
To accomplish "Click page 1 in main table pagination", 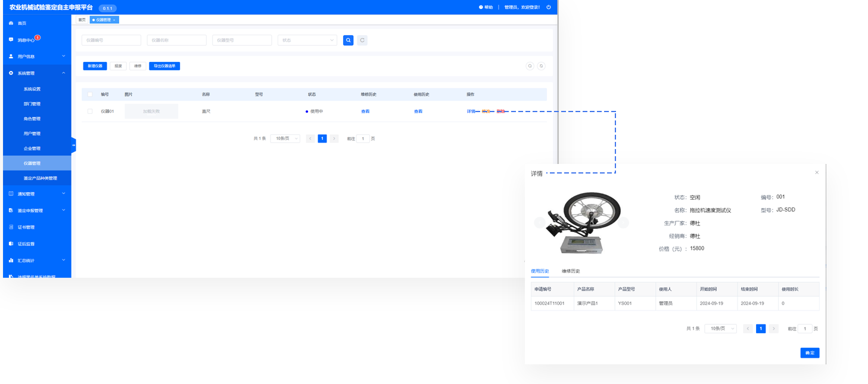I will 322,138.
